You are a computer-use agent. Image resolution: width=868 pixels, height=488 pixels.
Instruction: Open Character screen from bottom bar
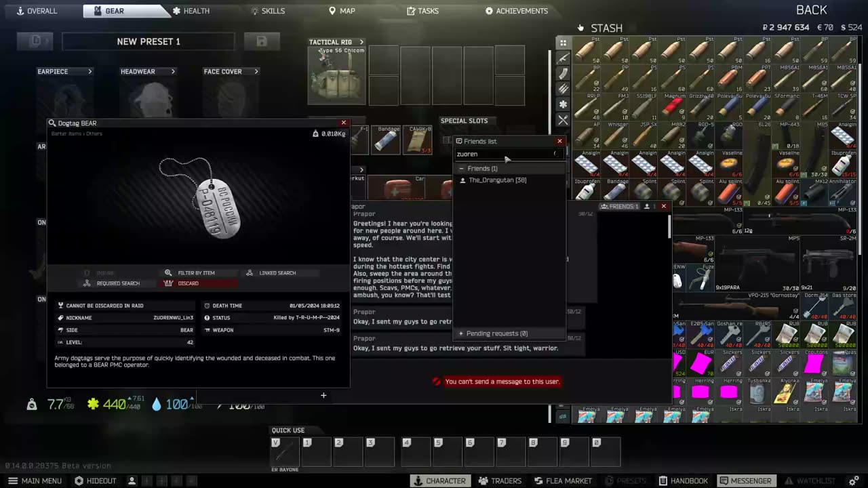pos(439,481)
